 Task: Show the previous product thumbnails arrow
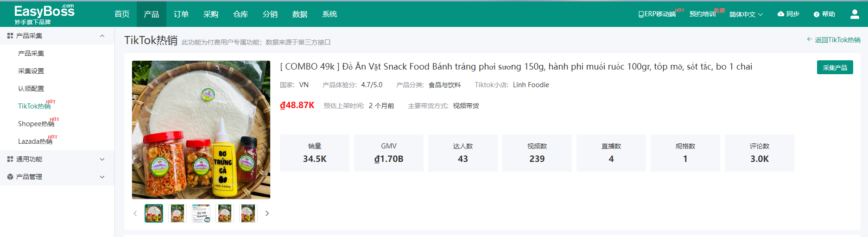click(135, 213)
